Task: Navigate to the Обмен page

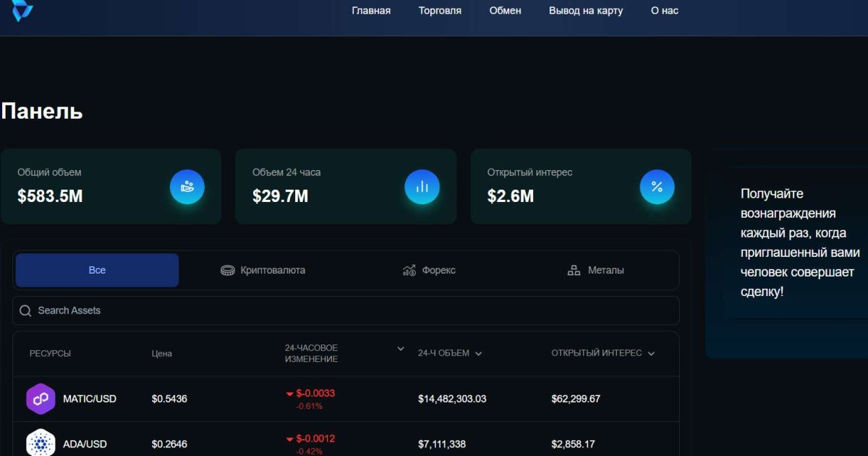Action: coord(505,11)
